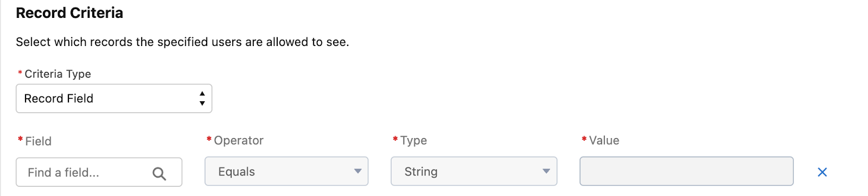Click the Equals text in Operator box
Image resolution: width=868 pixels, height=196 pixels.
[237, 172]
